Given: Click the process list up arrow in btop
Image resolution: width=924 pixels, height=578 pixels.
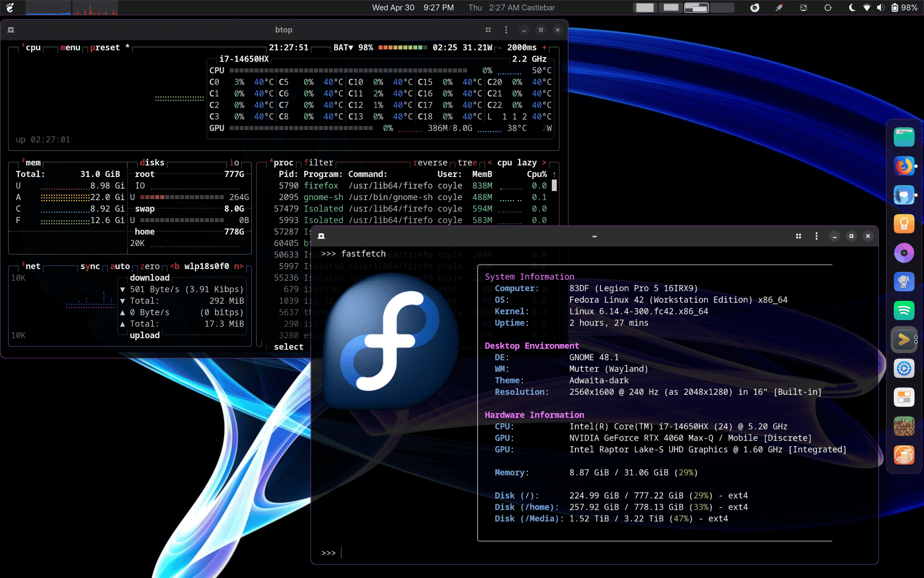Looking at the screenshot, I should (554, 174).
